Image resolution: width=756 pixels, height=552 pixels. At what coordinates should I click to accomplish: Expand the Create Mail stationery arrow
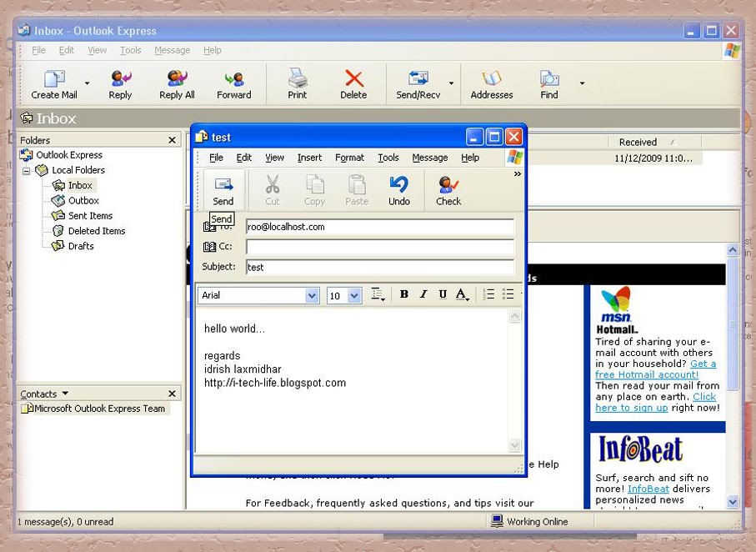point(88,83)
